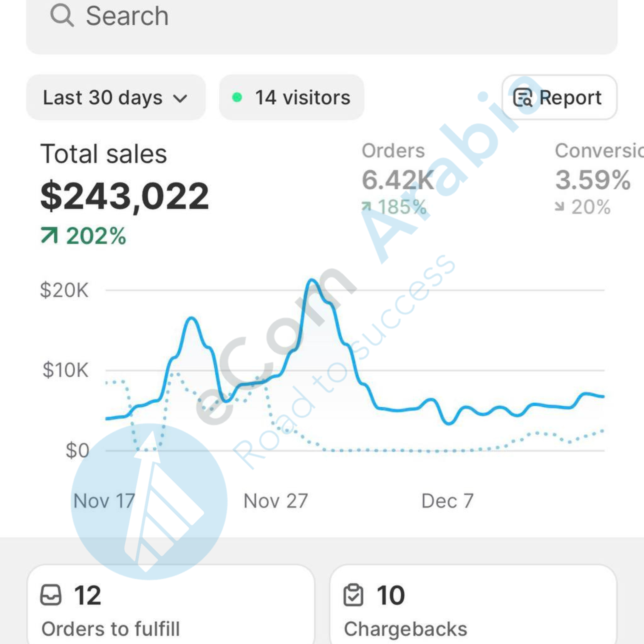Click the green live visitors dot
This screenshot has height=644, width=644.
[x=237, y=97]
